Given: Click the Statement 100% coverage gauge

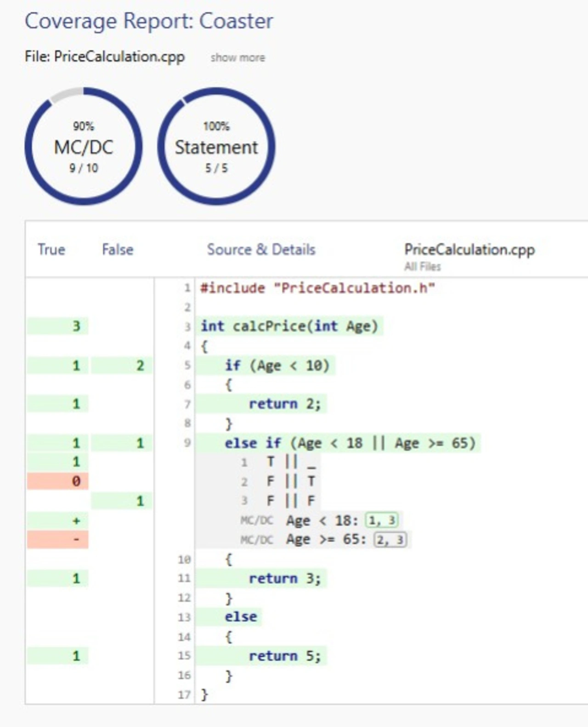Looking at the screenshot, I should (x=216, y=147).
